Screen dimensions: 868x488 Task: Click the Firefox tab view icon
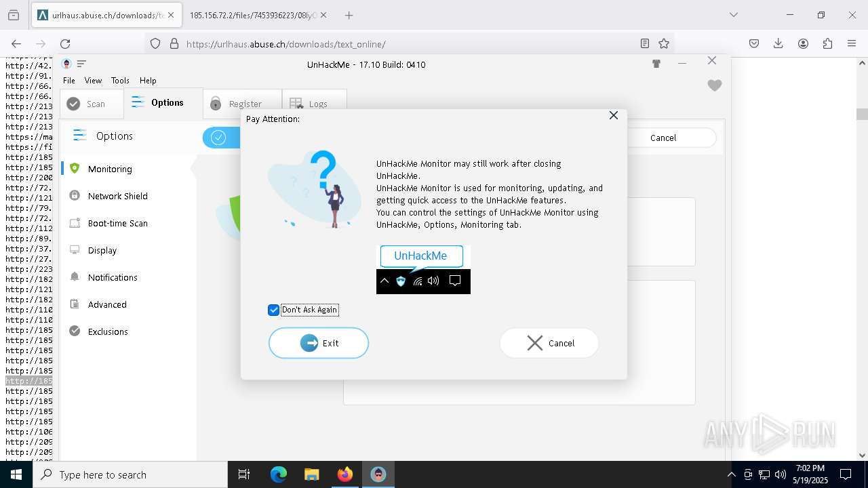[14, 15]
